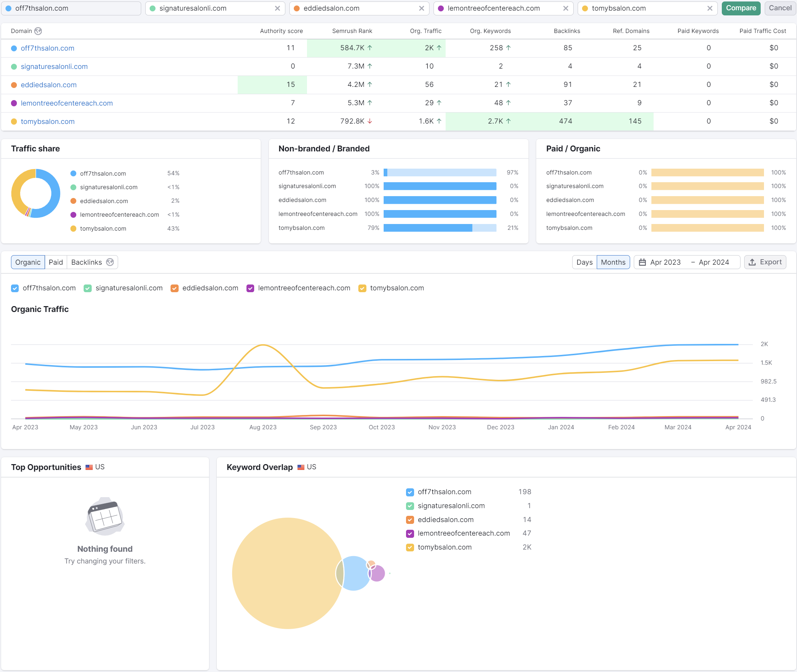
Task: Click the Aug 2023 axis label
Action: [263, 427]
